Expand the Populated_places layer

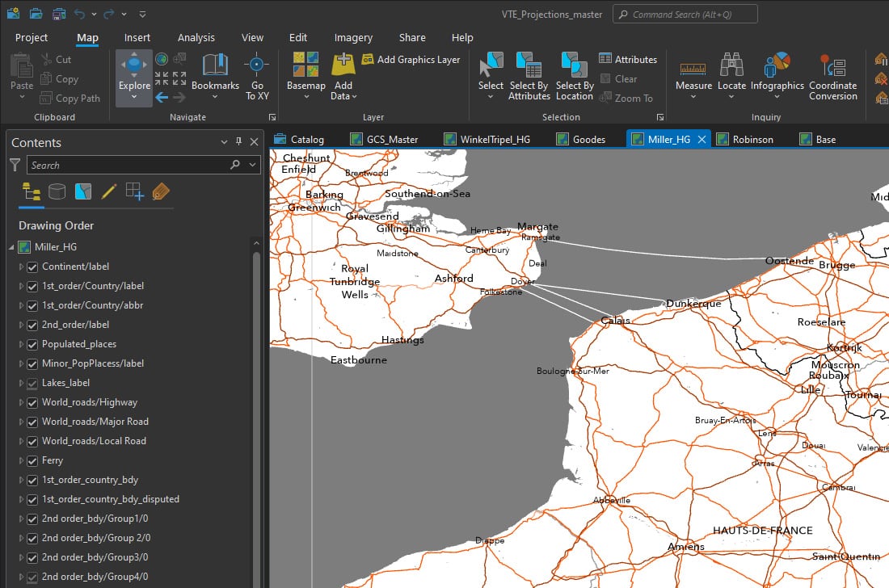click(22, 344)
